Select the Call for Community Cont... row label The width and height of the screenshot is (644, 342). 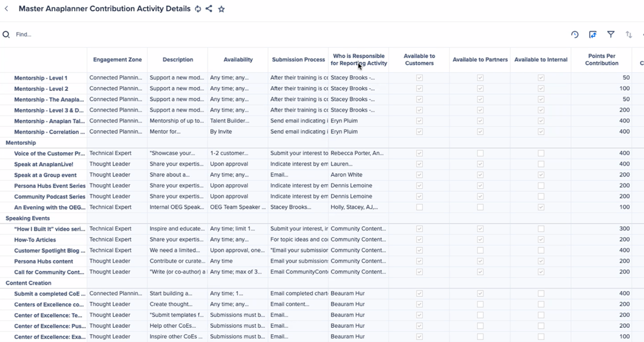point(49,272)
